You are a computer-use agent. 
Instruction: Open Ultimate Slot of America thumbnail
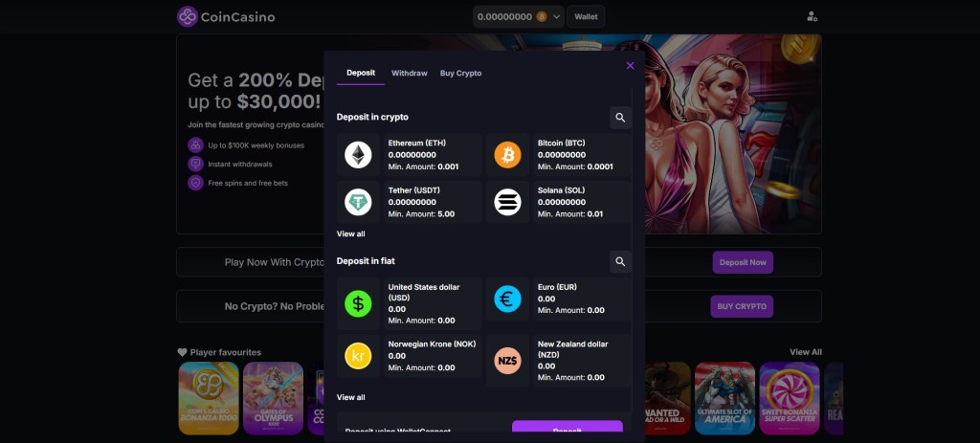coord(725,398)
